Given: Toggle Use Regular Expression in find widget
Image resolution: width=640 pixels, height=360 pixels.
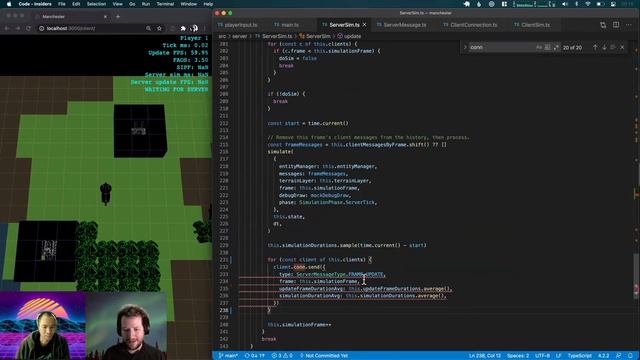Looking at the screenshot, I should pos(556,47).
